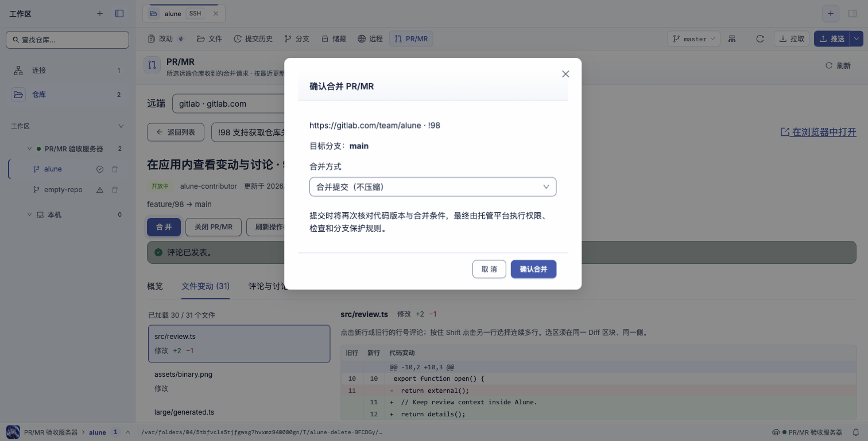Close the confirm merge dialog
This screenshot has height=441, width=868.
tap(565, 74)
